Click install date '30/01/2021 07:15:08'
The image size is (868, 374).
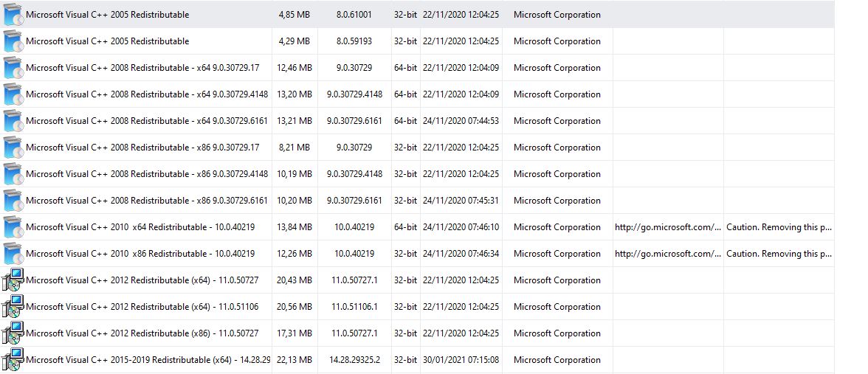461,360
